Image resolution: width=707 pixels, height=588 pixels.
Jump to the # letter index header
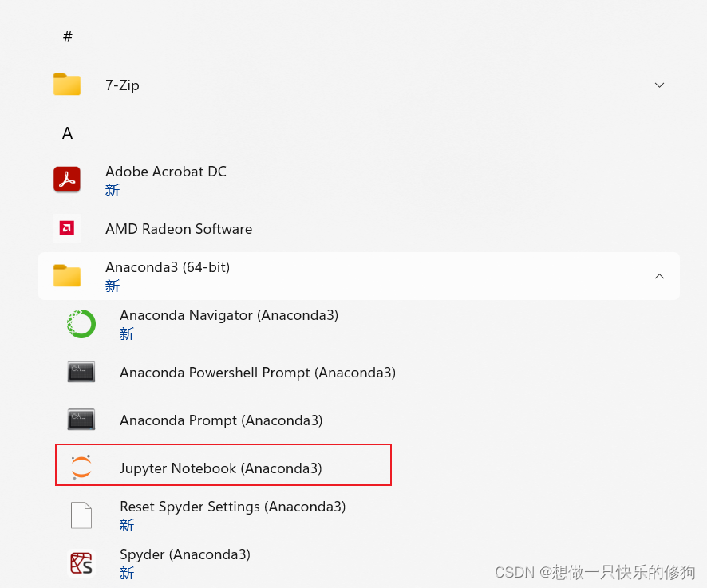68,37
